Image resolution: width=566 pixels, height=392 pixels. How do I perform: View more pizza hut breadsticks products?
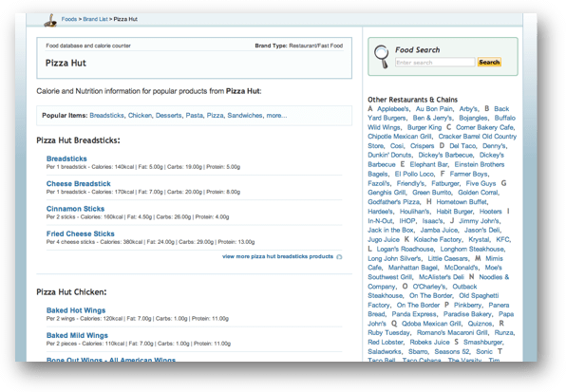pyautogui.click(x=277, y=256)
